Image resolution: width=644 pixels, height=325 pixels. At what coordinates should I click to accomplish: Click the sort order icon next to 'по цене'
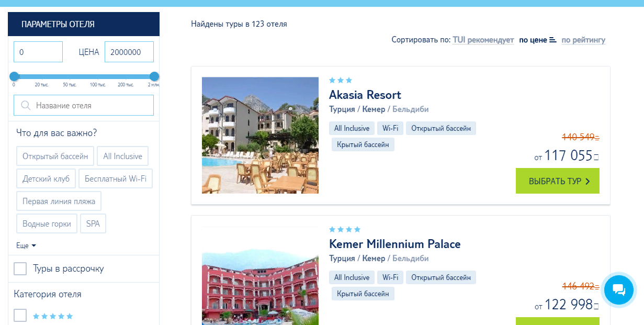click(552, 40)
